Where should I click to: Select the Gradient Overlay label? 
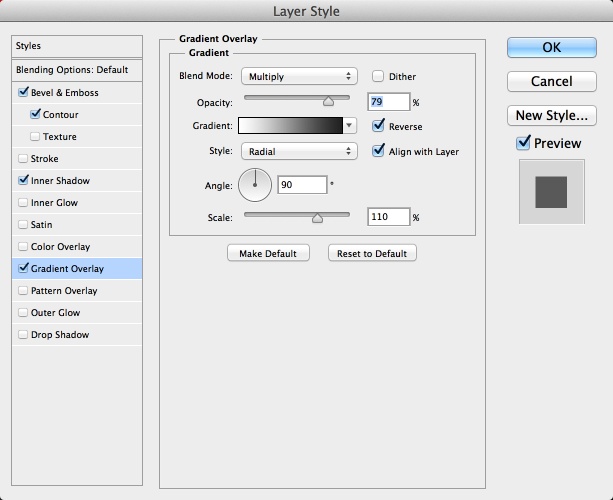pyautogui.click(x=67, y=269)
